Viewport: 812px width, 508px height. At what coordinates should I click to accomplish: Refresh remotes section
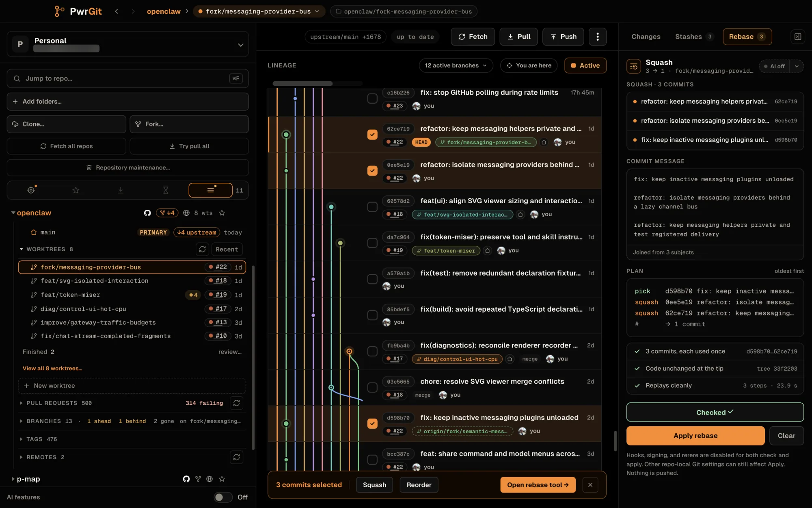pos(236,457)
